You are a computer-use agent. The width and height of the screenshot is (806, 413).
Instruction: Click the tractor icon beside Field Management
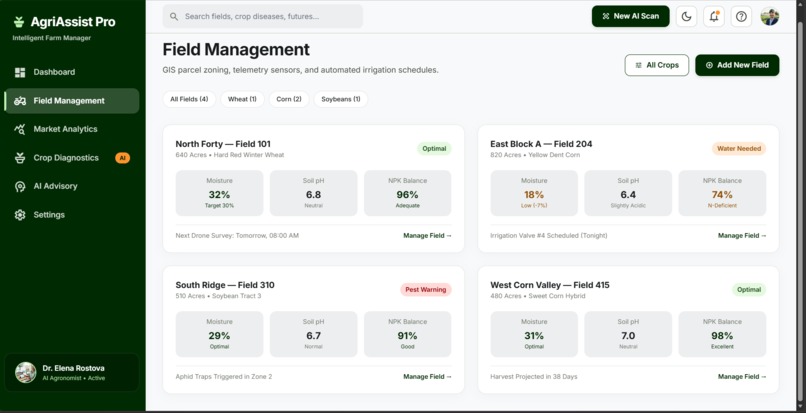(20, 101)
